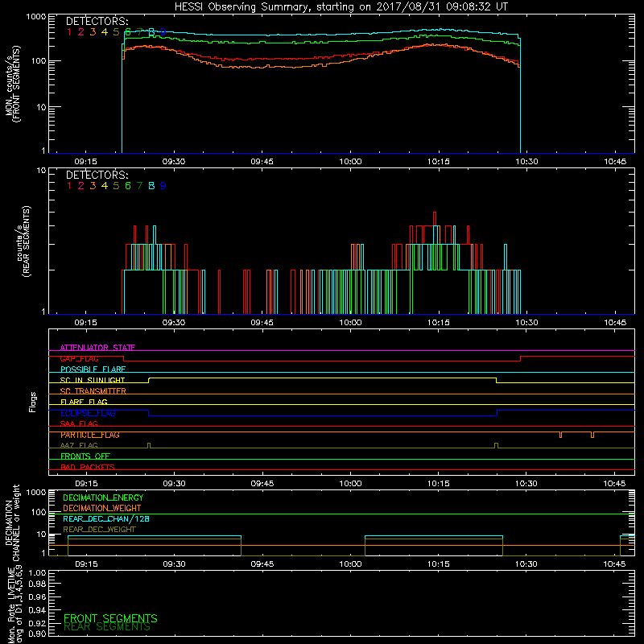Image resolution: width=644 pixels, height=644 pixels.
Task: Select olive detector '5' in rear segments legend
Action: click(x=116, y=186)
